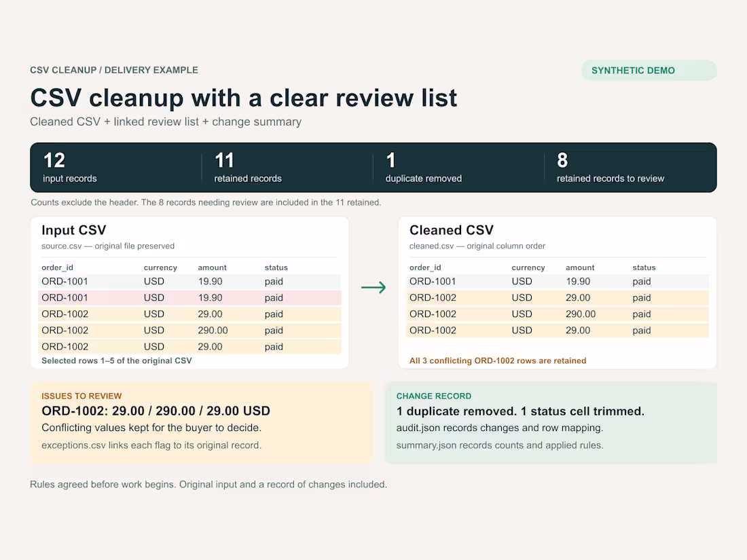Click the currency header in Cleaned CSV
747x560 pixels.
pyautogui.click(x=528, y=267)
